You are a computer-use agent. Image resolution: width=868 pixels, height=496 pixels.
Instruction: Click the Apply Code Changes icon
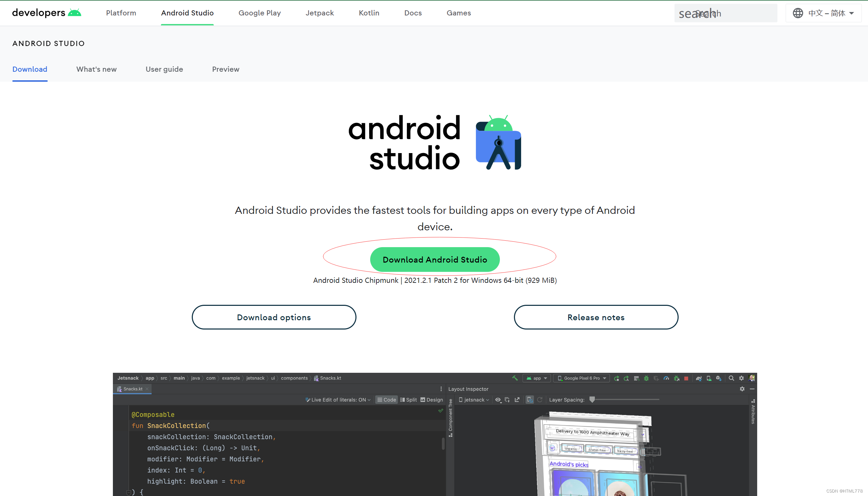pyautogui.click(x=636, y=378)
